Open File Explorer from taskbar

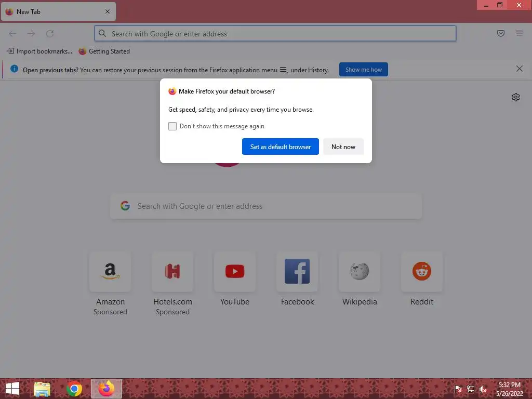(42, 389)
